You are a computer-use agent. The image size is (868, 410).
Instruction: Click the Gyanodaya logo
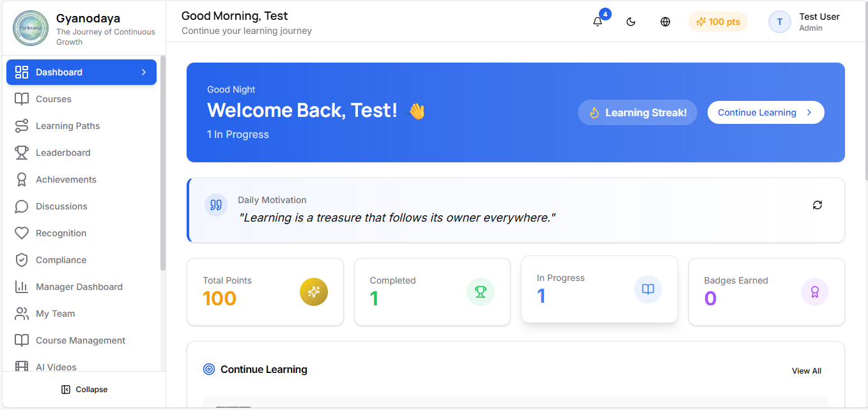click(x=31, y=28)
